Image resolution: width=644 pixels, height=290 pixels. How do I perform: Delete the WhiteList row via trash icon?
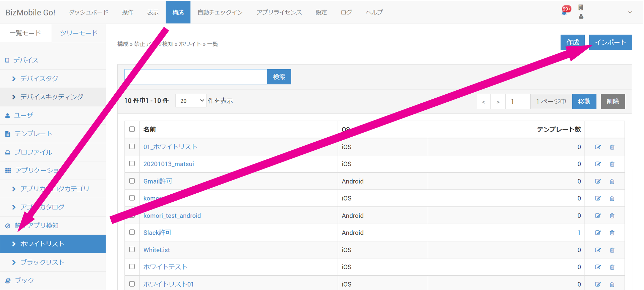(612, 250)
